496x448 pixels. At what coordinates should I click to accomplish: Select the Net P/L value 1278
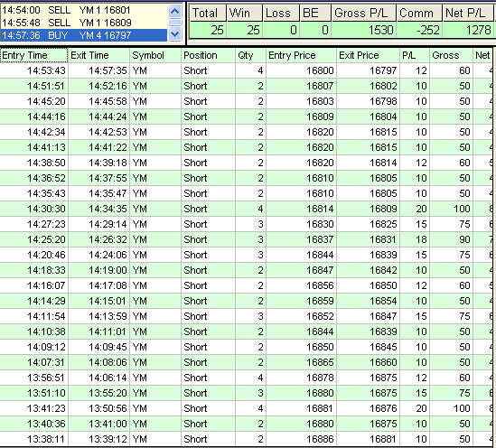(468, 30)
